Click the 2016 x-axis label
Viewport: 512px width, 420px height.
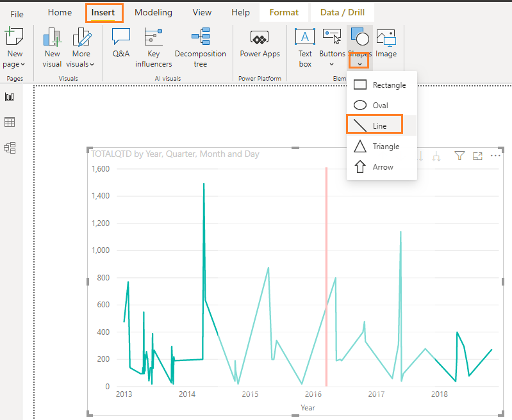313,394
